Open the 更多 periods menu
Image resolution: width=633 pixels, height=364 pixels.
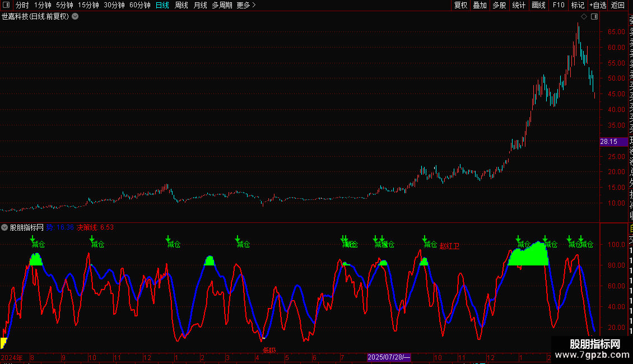click(x=246, y=6)
